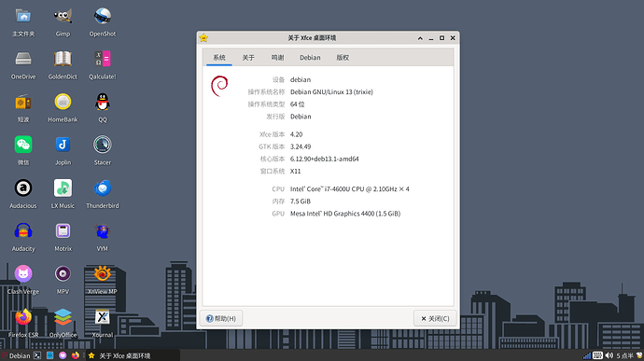Open the 鸣谢 credits tab
The image size is (644, 361).
pos(277,58)
